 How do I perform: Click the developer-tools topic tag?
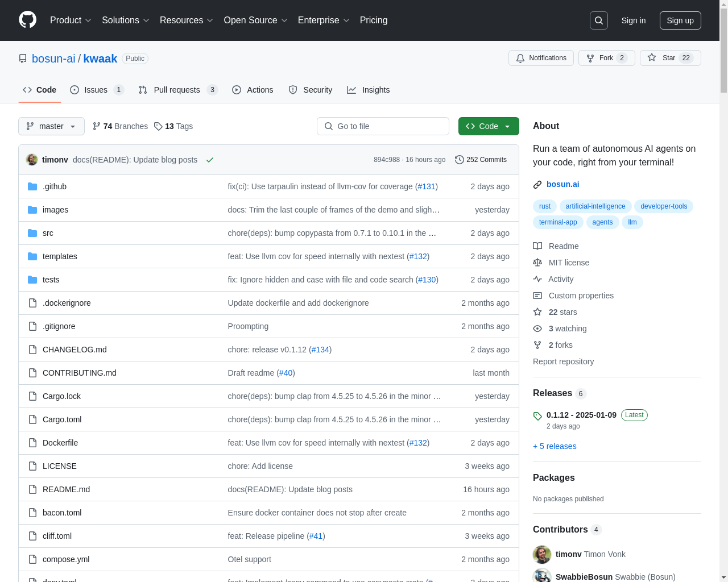tap(664, 206)
